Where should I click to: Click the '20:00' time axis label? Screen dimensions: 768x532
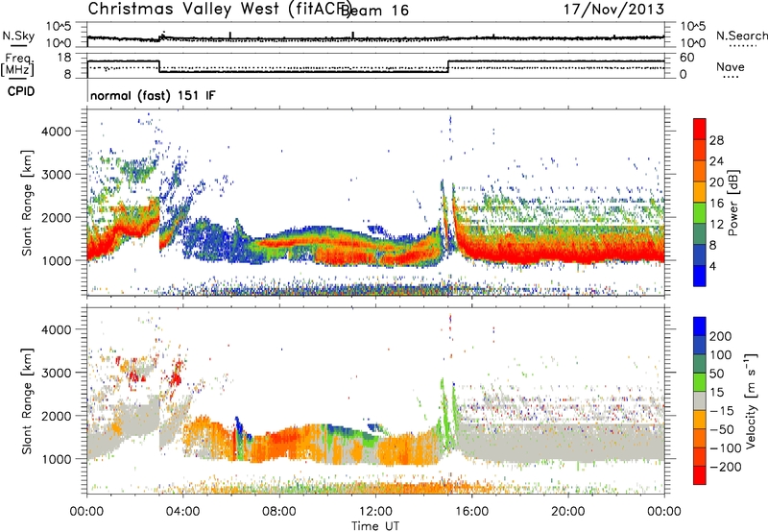(x=567, y=512)
